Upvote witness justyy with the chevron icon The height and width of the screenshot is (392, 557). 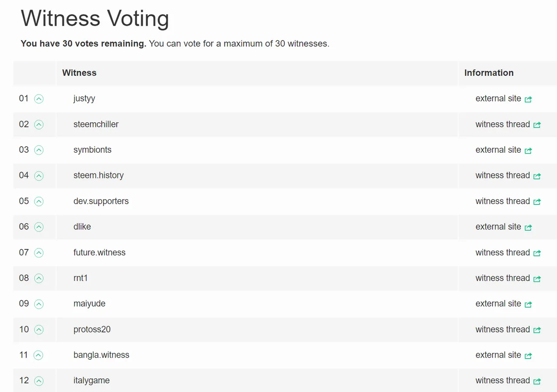coord(39,99)
